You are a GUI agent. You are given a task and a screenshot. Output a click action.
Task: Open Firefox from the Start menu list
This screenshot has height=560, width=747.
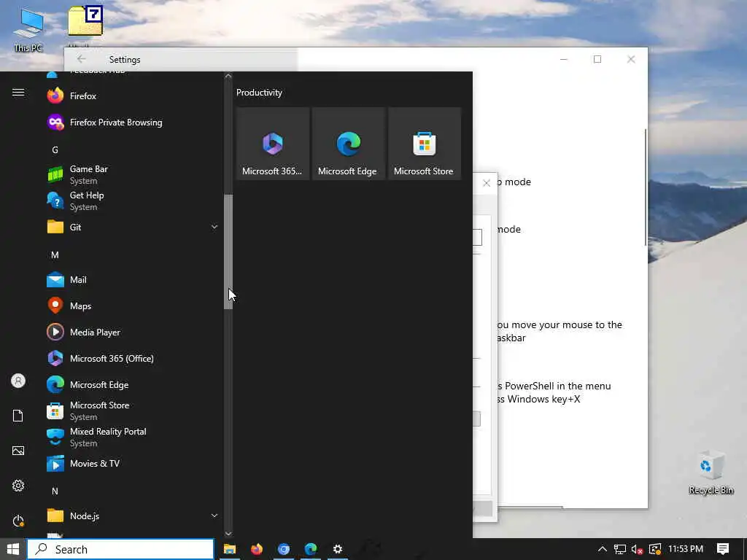[x=133, y=96]
